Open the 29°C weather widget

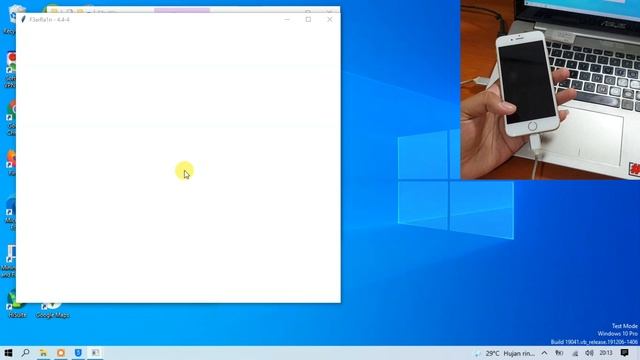(505, 353)
